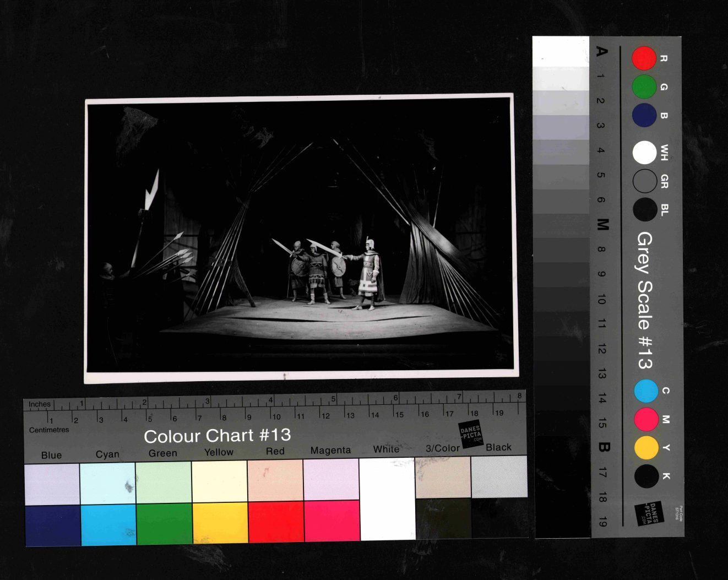Click the Danes-Picta logo on the colour chart
This screenshot has width=728, height=580.
click(471, 434)
